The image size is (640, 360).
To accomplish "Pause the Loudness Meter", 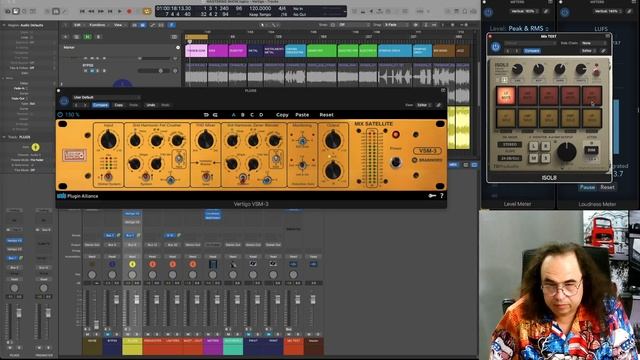I will (x=587, y=187).
